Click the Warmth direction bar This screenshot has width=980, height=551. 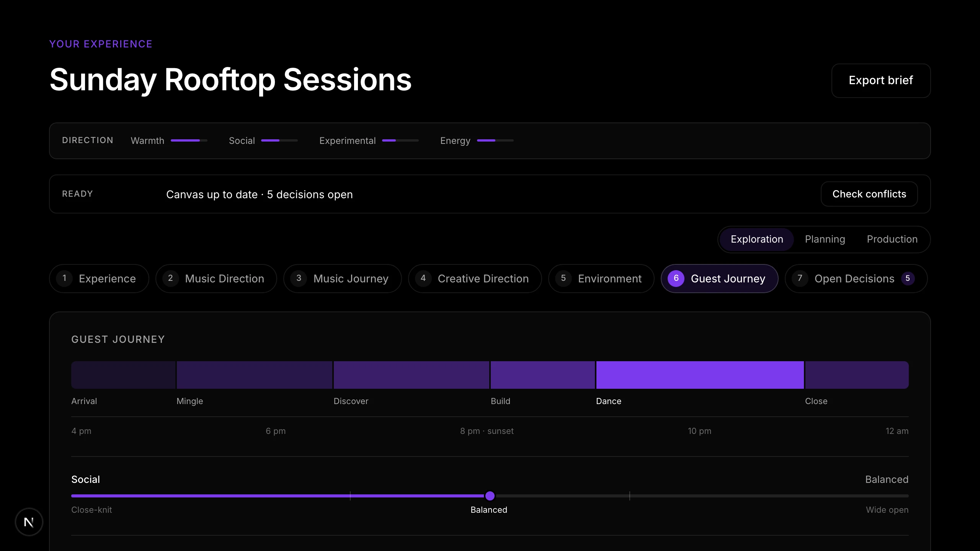tap(189, 140)
